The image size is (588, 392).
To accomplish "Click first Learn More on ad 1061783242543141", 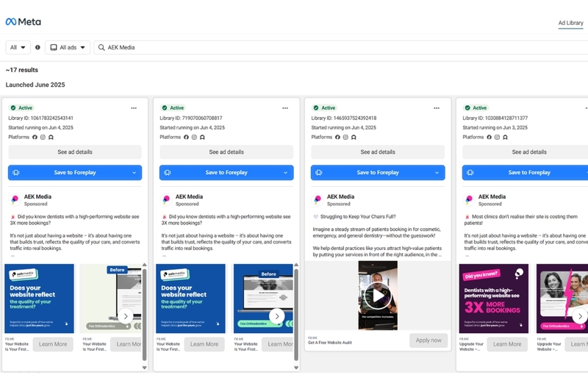I will [53, 344].
